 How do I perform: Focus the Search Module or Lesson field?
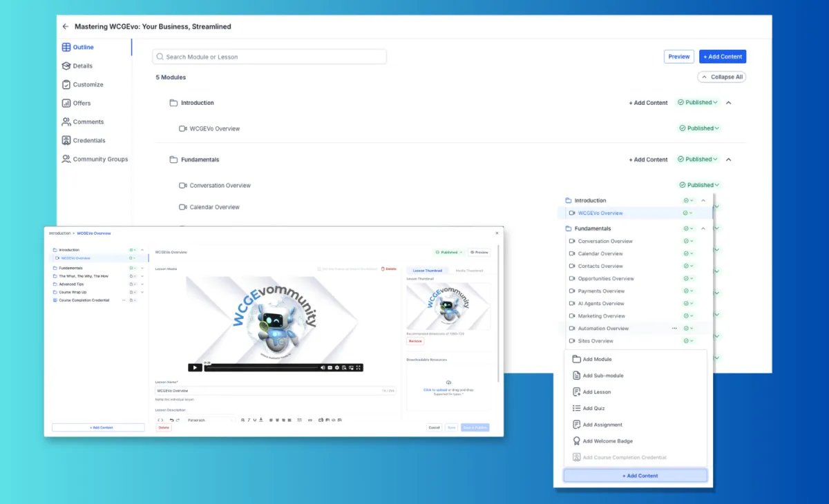269,57
